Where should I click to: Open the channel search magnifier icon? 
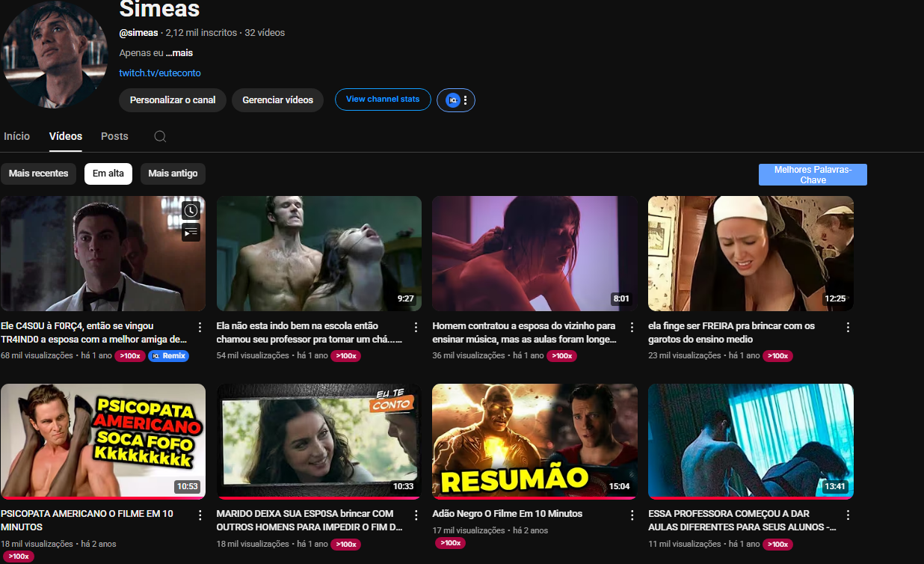point(160,136)
